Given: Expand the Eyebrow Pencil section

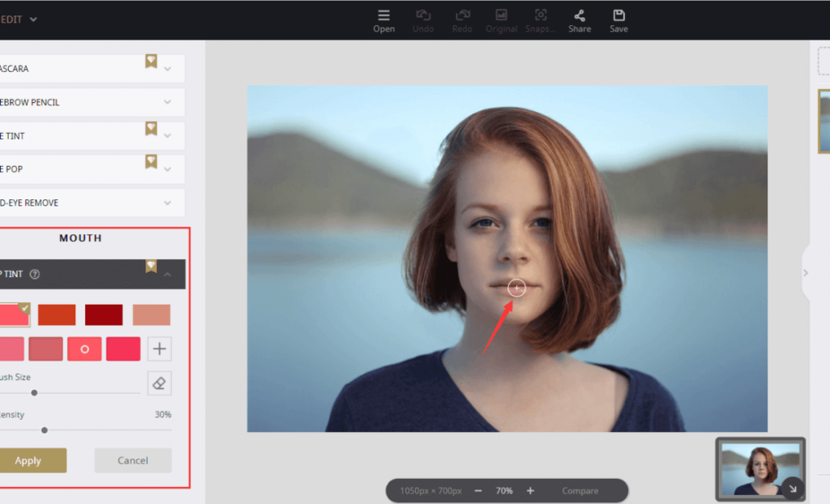Looking at the screenshot, I should (x=168, y=102).
